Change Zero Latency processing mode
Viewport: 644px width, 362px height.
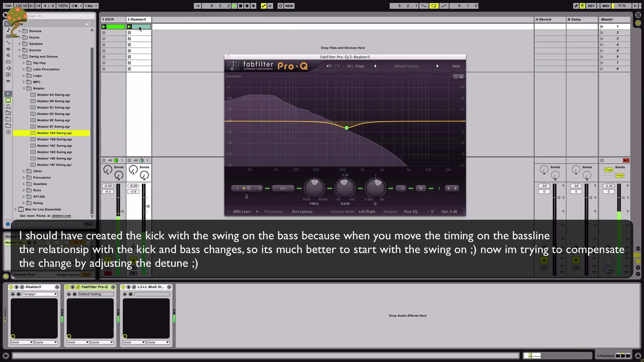(302, 212)
